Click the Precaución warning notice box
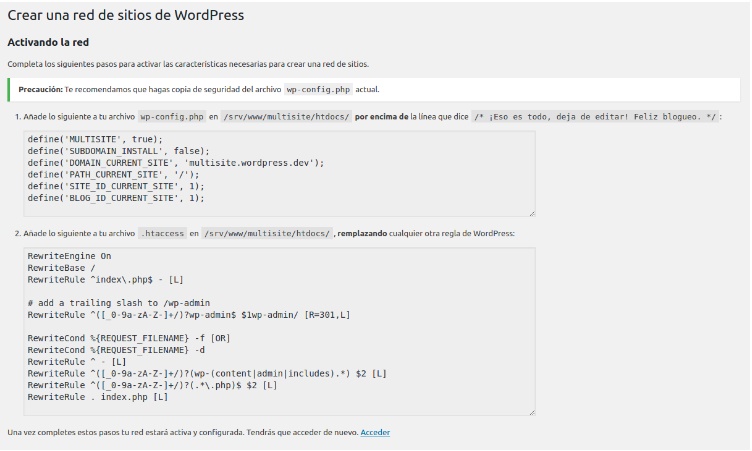The width and height of the screenshot is (752, 451). [374, 89]
